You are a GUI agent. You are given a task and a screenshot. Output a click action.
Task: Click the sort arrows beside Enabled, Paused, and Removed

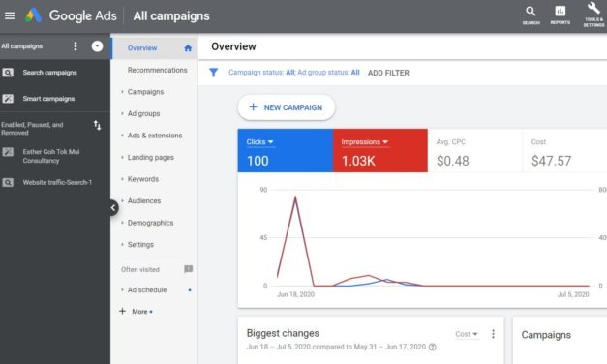(97, 125)
